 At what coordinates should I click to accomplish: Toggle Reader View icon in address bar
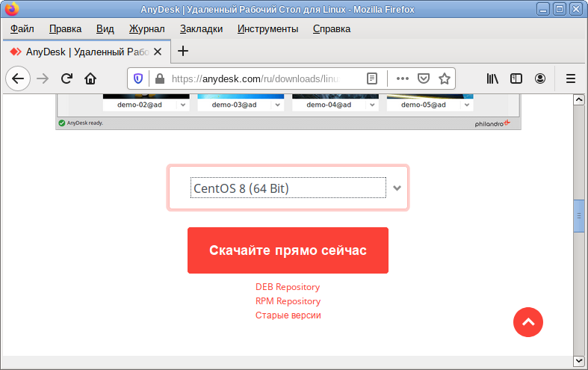[371, 78]
